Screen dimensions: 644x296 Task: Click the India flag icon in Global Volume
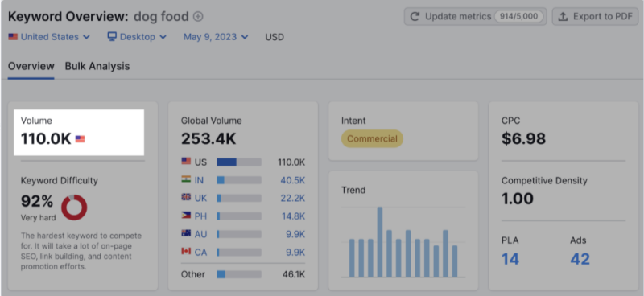pyautogui.click(x=186, y=179)
